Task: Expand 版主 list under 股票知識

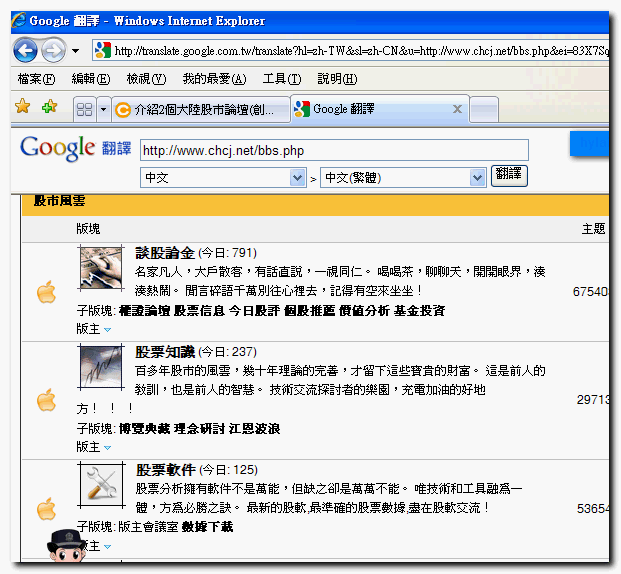Action: (107, 448)
